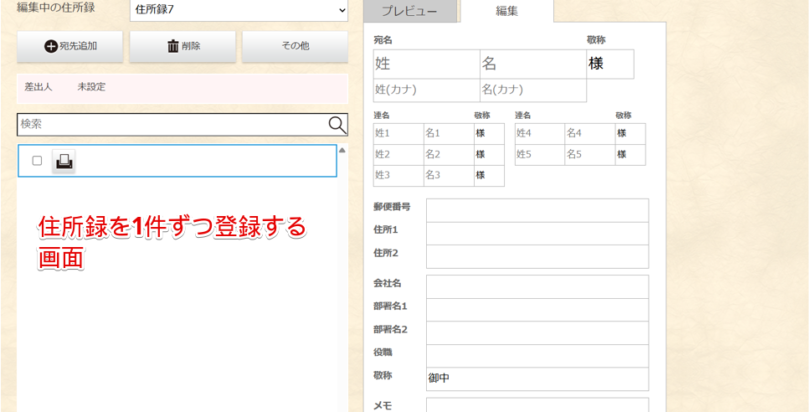Image resolution: width=812 pixels, height=412 pixels.
Task: Switch to the 編集 tab
Action: 507,11
